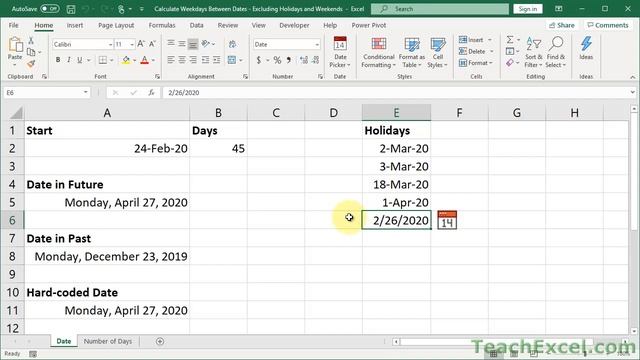Expand the formula bar chevron
This screenshot has height=360, width=640.
(x=633, y=93)
